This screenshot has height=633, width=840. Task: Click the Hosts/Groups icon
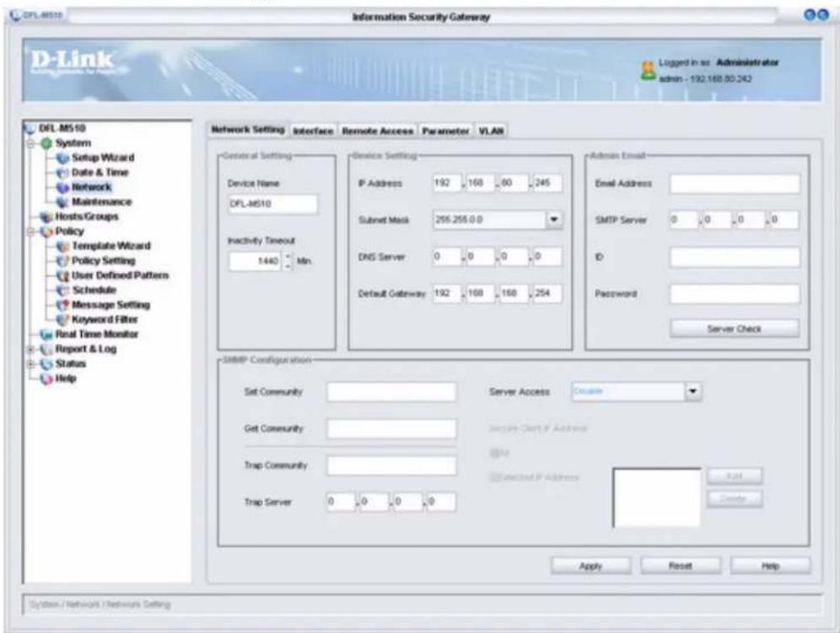(x=46, y=217)
